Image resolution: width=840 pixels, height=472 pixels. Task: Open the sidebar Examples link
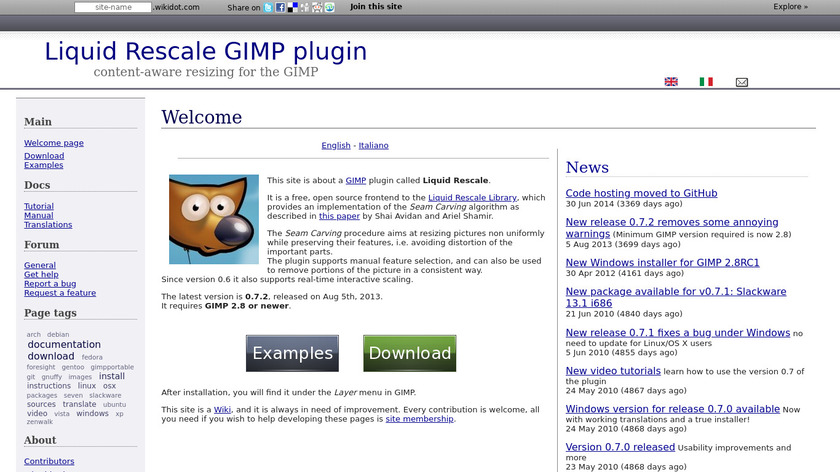coord(43,165)
